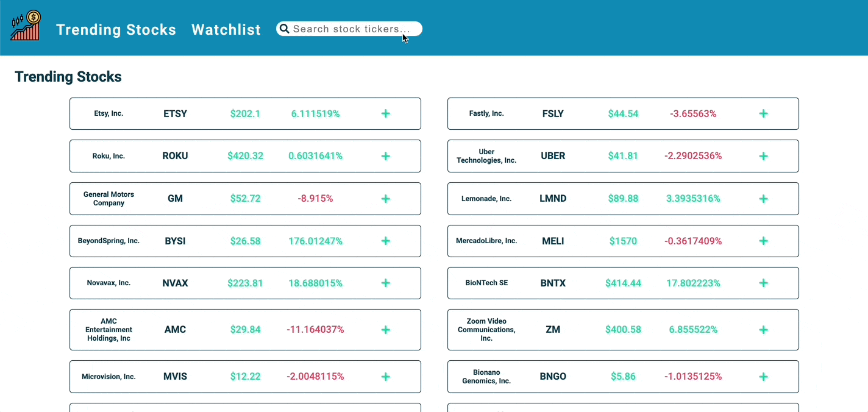Click the plus icon on the GM card
This screenshot has height=412, width=868.
pos(385,198)
